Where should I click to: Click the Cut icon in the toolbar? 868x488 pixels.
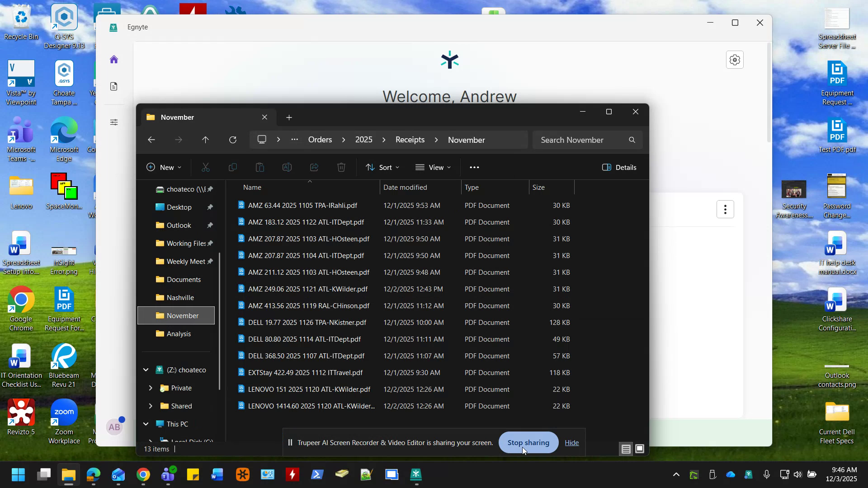point(206,167)
